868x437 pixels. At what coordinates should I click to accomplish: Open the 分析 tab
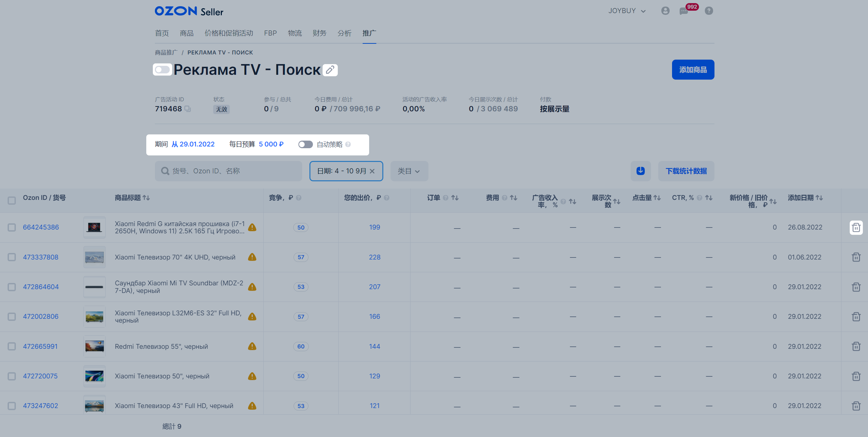(x=344, y=33)
